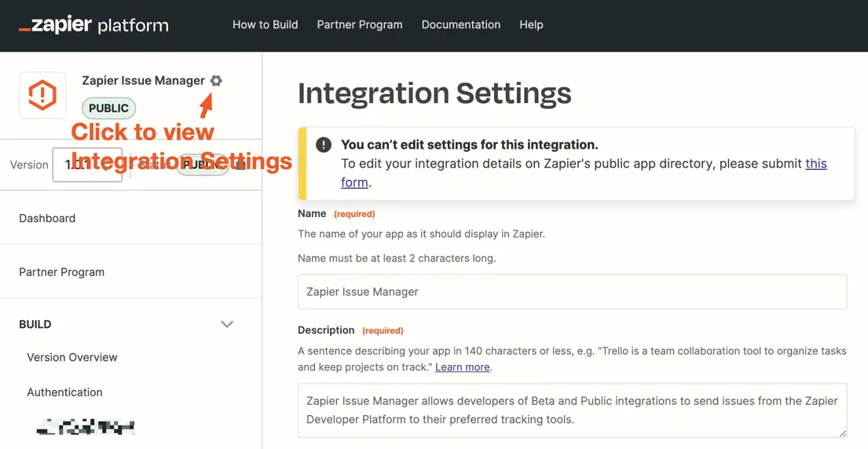
Task: Follow the Learn more link
Action: [x=462, y=367]
